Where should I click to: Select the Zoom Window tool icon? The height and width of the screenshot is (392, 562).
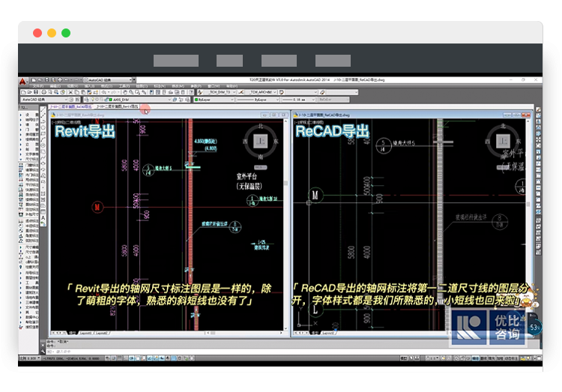click(137, 92)
